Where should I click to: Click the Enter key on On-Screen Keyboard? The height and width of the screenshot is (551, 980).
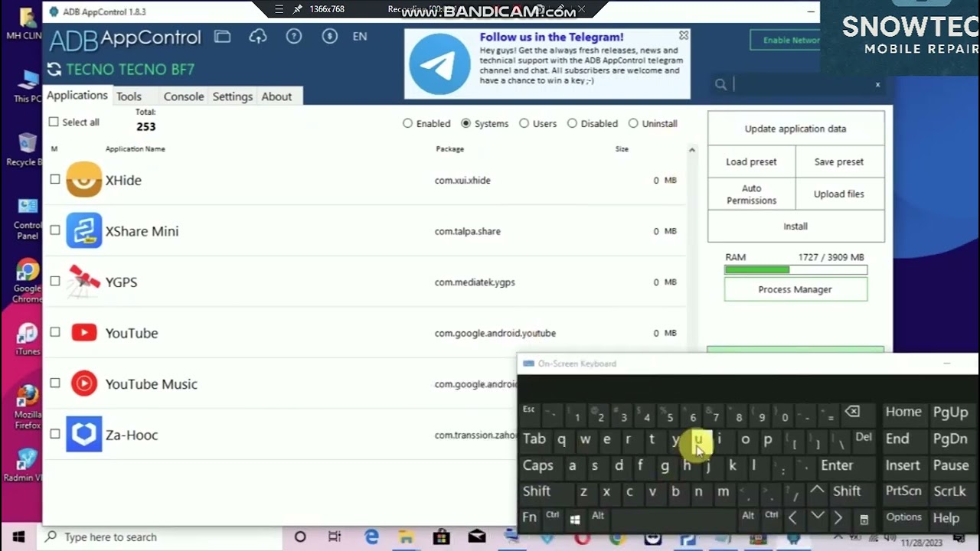(x=837, y=465)
